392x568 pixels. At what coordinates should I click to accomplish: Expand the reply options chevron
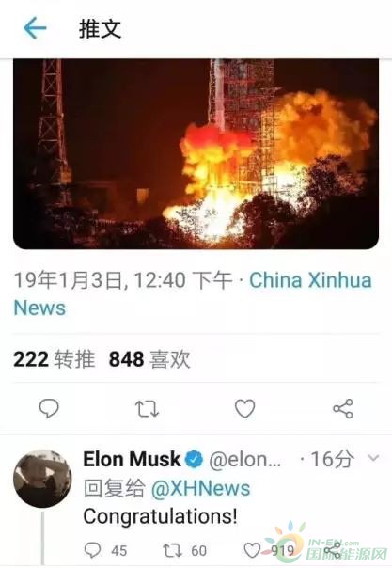[373, 458]
